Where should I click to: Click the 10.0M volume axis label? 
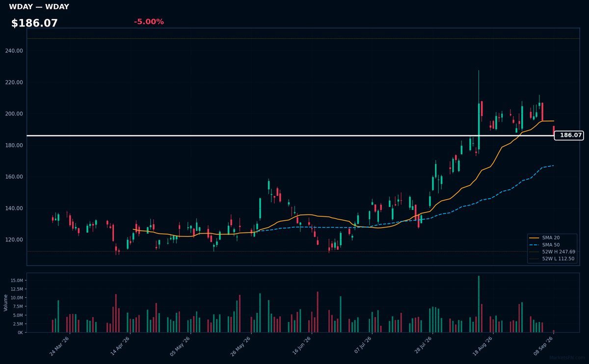[x=17, y=298]
